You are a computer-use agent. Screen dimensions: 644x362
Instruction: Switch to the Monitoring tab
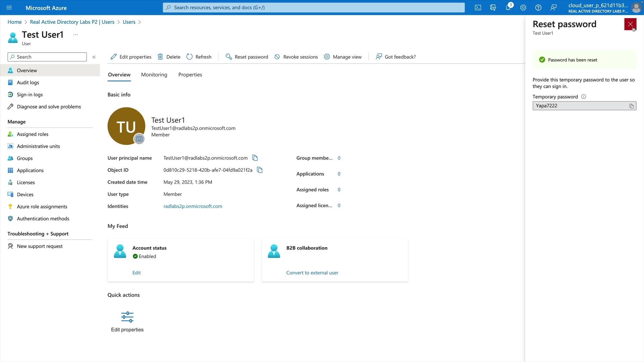click(x=154, y=74)
